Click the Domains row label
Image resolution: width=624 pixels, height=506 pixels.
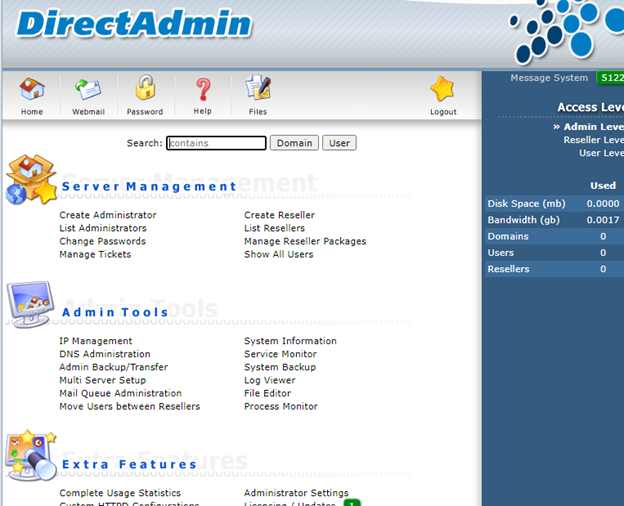(508, 236)
